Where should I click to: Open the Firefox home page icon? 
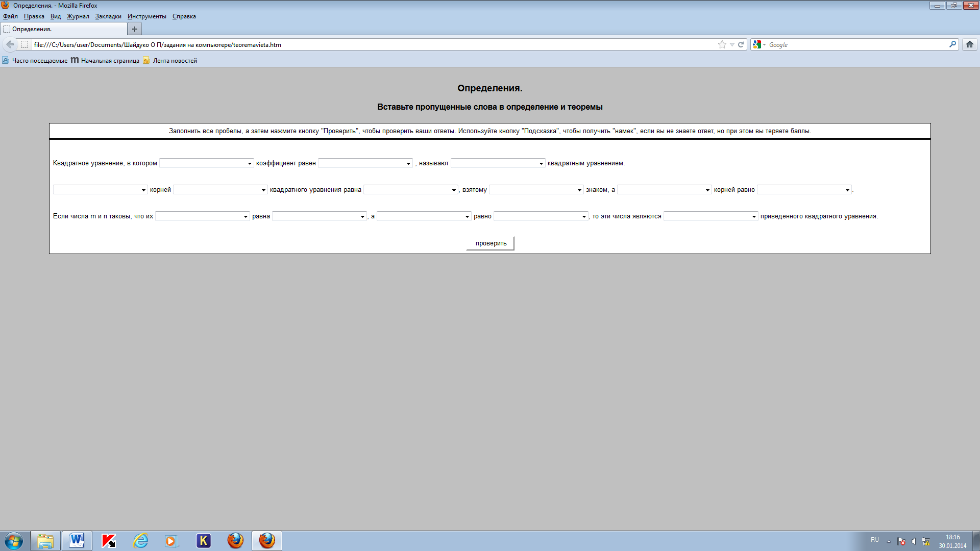(x=969, y=44)
